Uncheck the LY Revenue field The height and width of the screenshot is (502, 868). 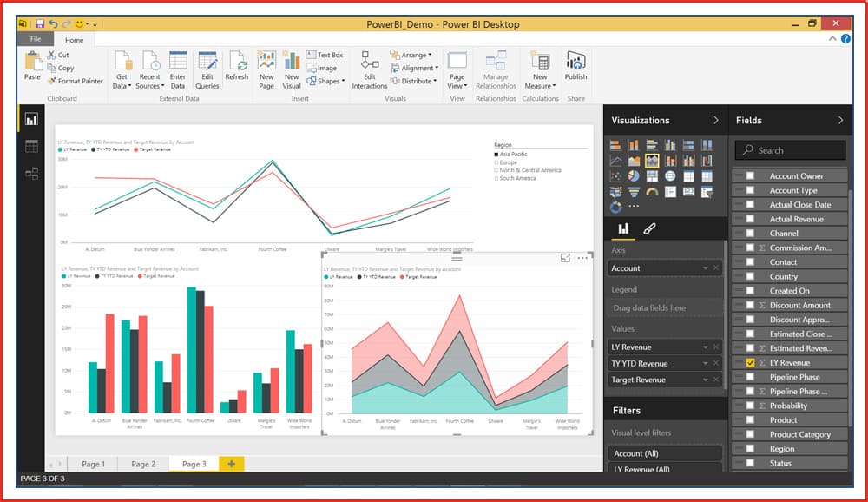tap(750, 363)
